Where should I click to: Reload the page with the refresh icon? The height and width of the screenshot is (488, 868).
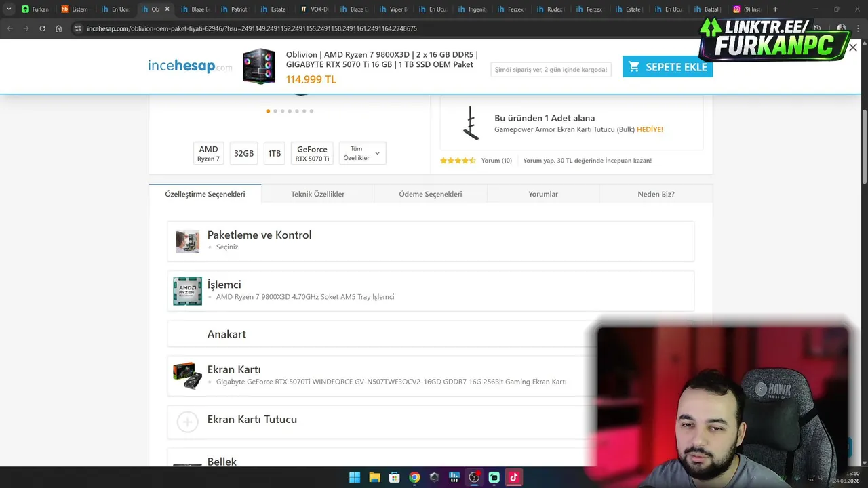(x=42, y=28)
